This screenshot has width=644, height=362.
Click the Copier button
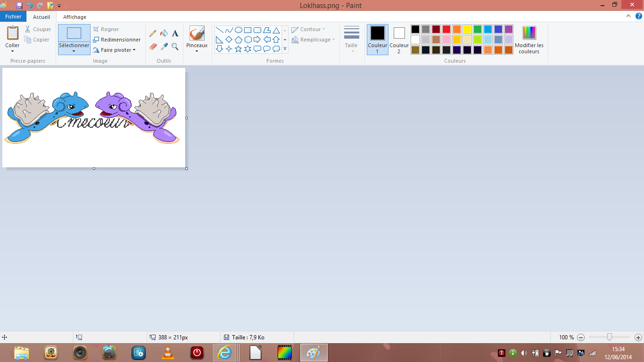tap(37, 40)
